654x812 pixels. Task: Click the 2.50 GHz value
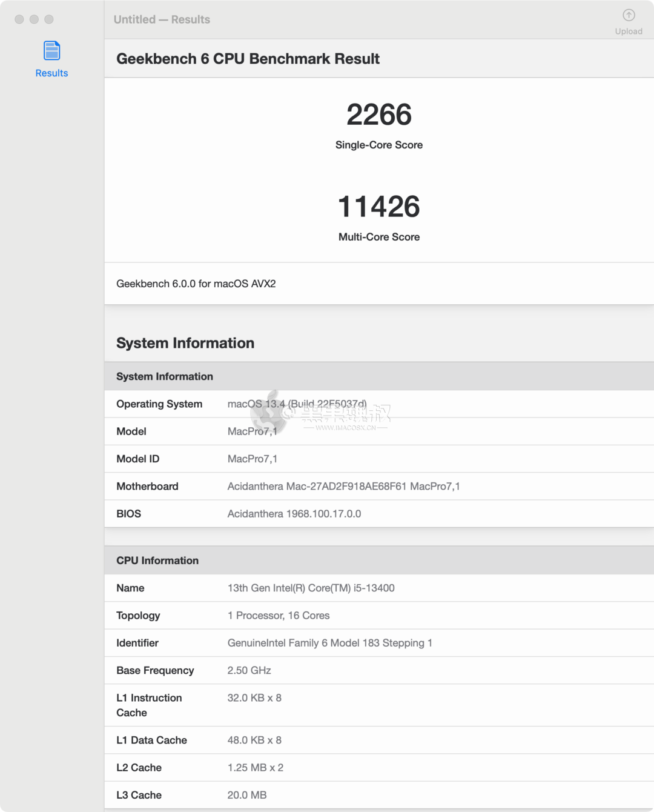coord(249,670)
